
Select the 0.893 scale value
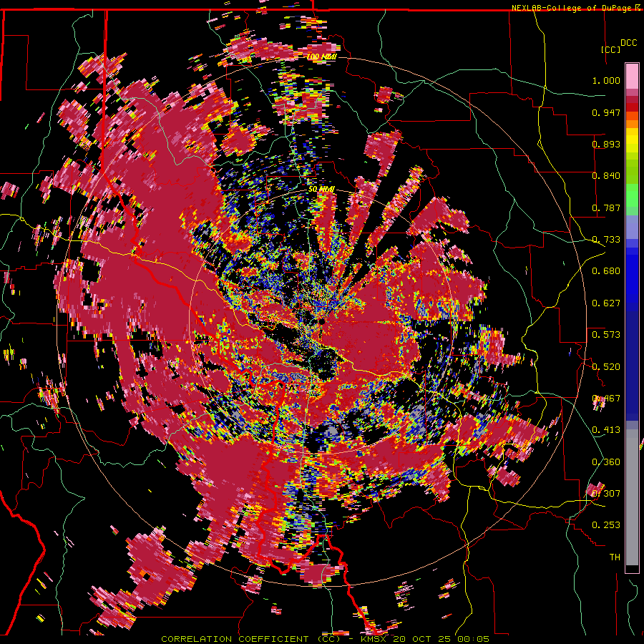606,144
